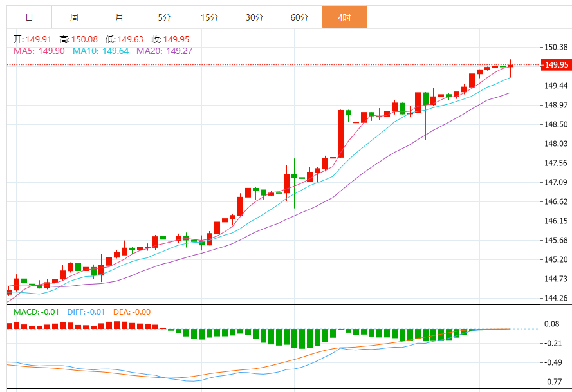
Task: Click the 150.38 price axis label
Action: (x=556, y=47)
